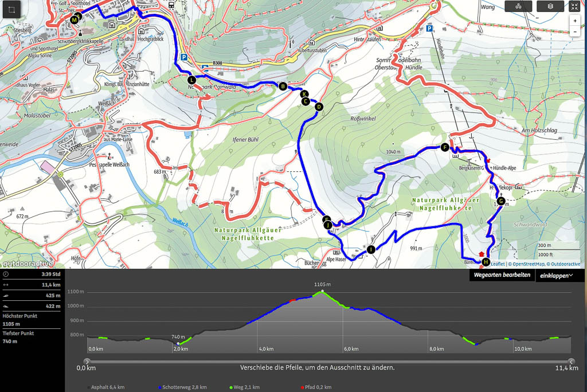Click the Wegearten bearbeiten button

[502, 275]
